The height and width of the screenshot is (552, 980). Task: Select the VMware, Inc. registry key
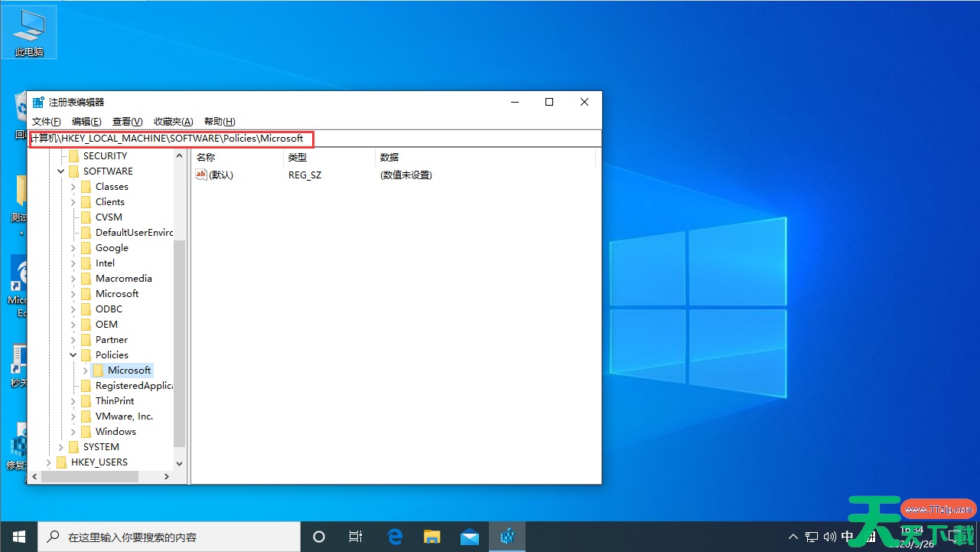[x=124, y=416]
